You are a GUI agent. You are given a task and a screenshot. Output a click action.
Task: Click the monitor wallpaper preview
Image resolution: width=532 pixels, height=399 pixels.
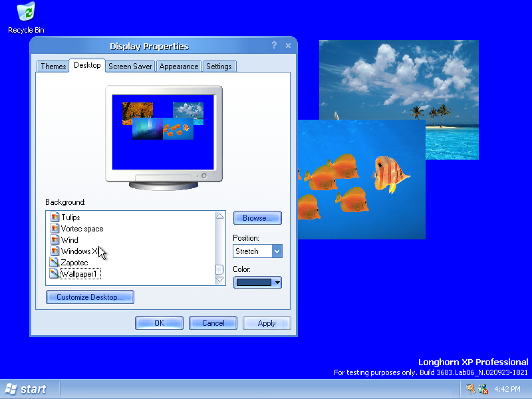[x=163, y=132]
